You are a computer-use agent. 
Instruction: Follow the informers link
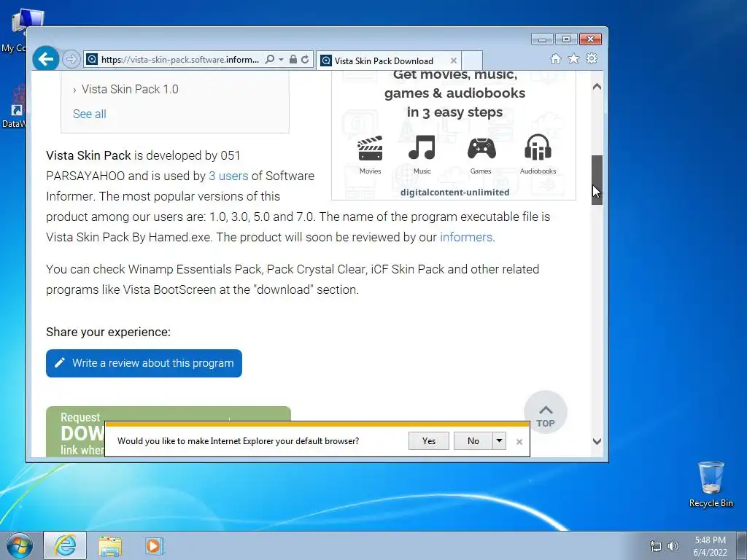[x=466, y=237]
